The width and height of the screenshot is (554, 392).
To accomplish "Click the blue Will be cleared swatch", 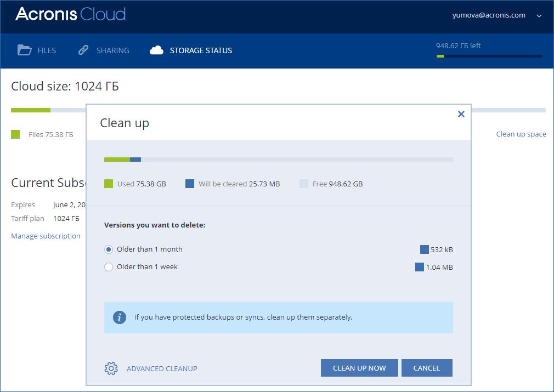I will (x=190, y=184).
